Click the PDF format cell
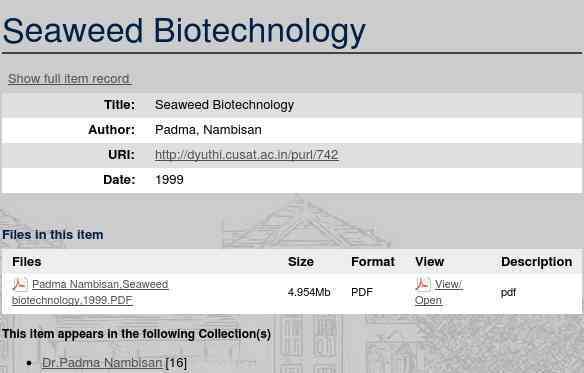The image size is (584, 373). point(362,292)
